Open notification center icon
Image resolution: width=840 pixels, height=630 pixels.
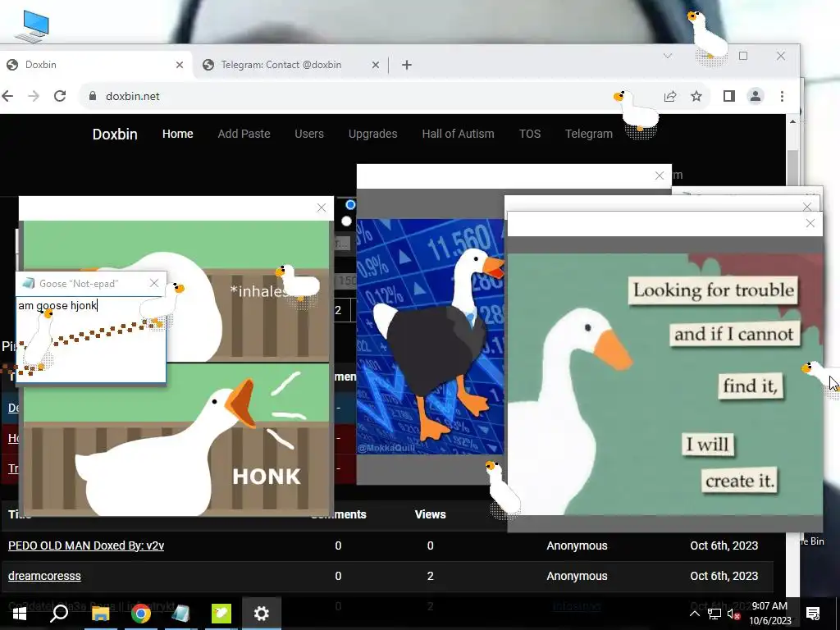(x=813, y=614)
